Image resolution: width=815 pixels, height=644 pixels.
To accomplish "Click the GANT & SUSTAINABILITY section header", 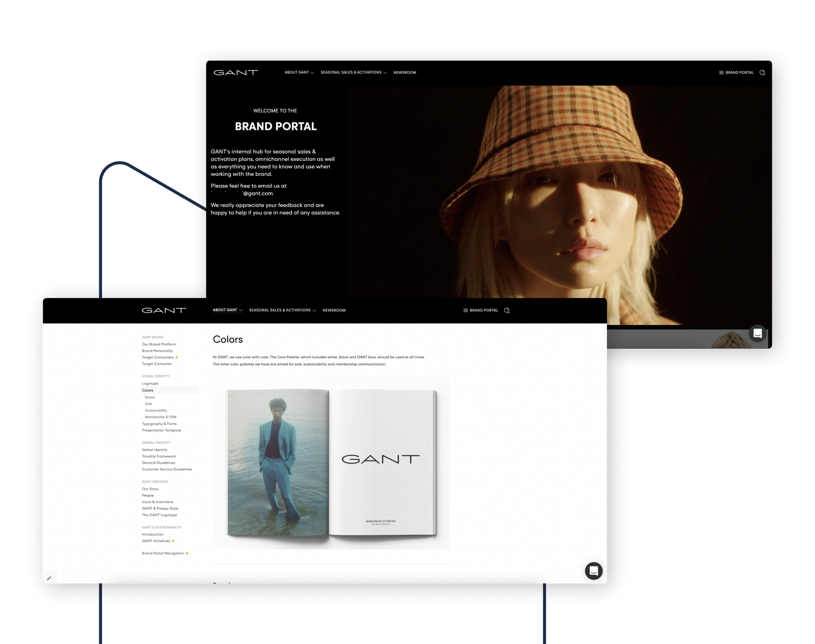I will point(162,527).
